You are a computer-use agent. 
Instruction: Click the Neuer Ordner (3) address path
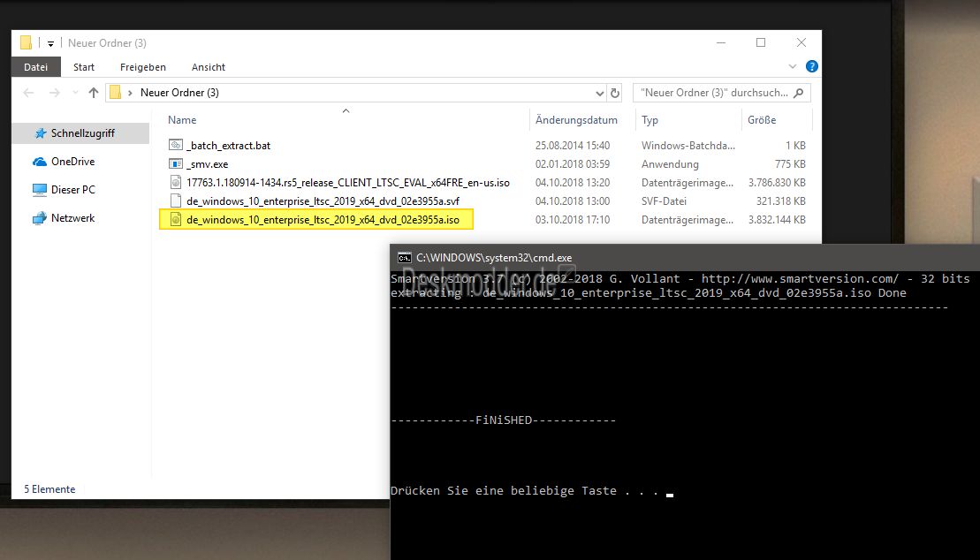tap(179, 93)
